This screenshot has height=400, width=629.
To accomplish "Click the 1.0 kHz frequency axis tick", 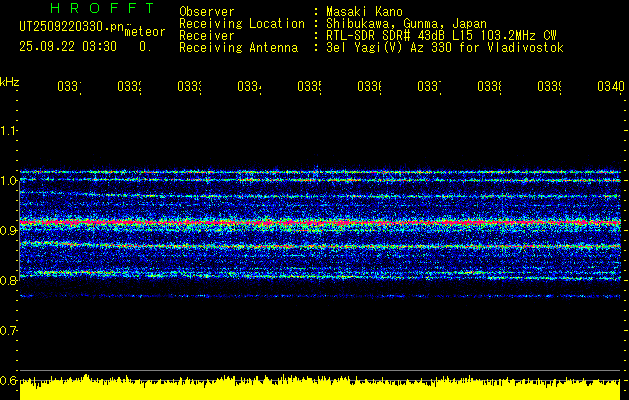I will coord(9,181).
